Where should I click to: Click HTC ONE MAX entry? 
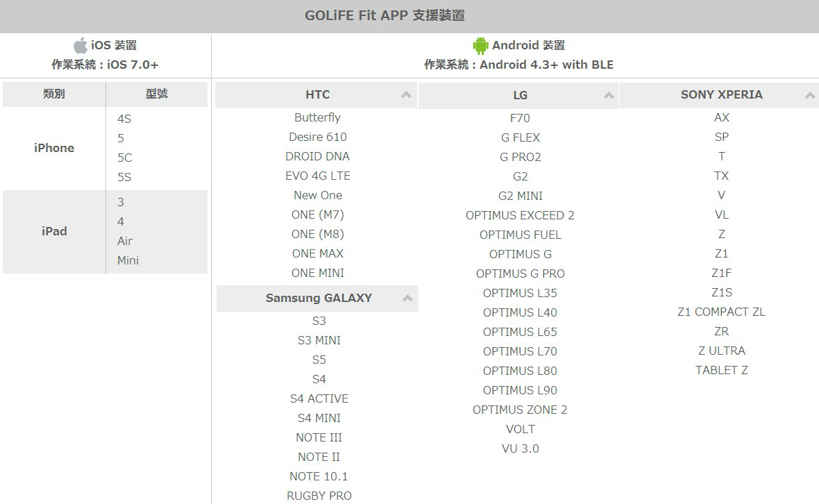pos(318,254)
